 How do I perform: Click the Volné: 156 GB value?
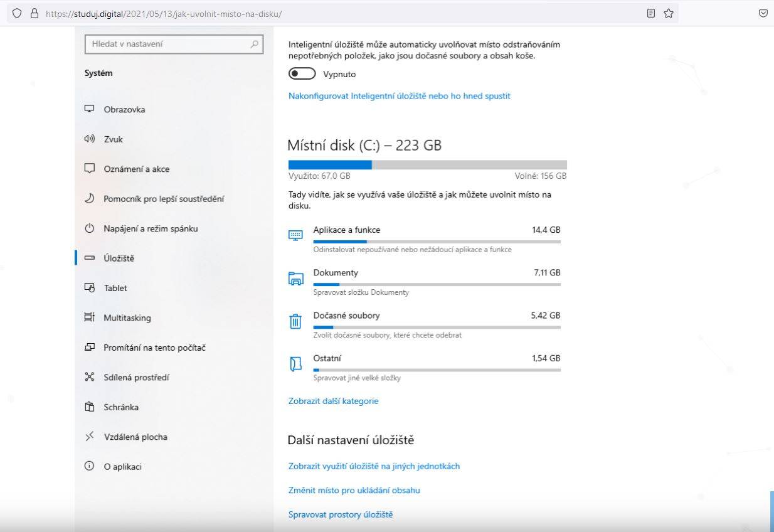[x=541, y=176]
